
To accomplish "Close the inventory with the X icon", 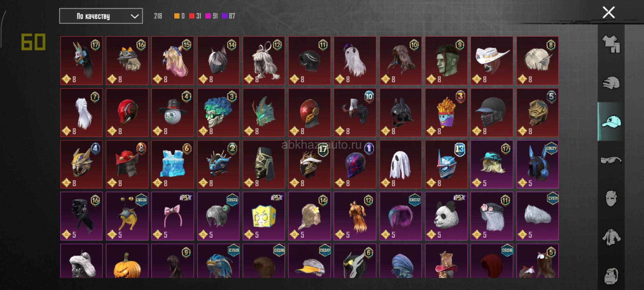I will click(x=608, y=12).
